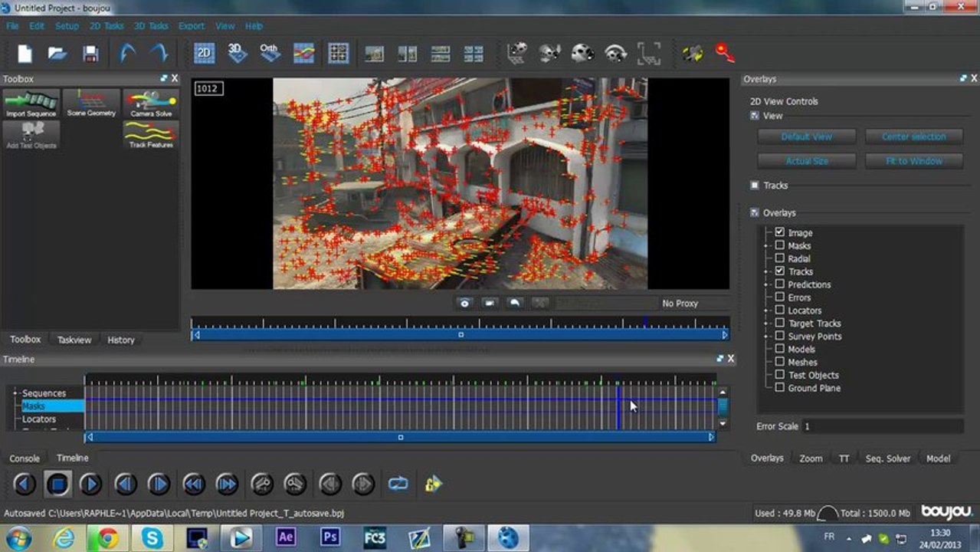Click the Error Scale input field

pyautogui.click(x=882, y=426)
